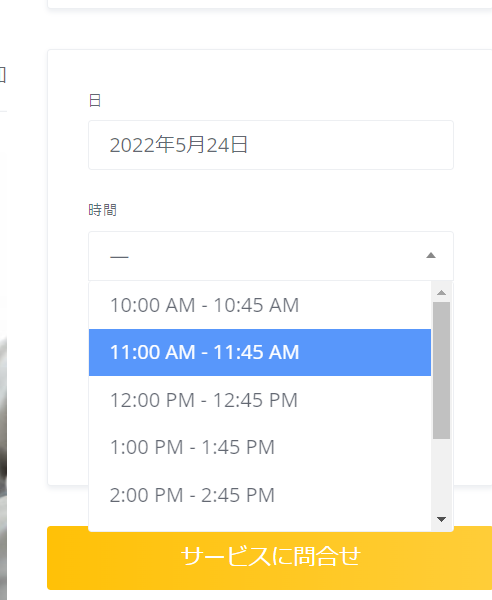Viewport: 492px width, 600px height.
Task: Collapse the 時間 dropdown box
Action: (x=271, y=256)
